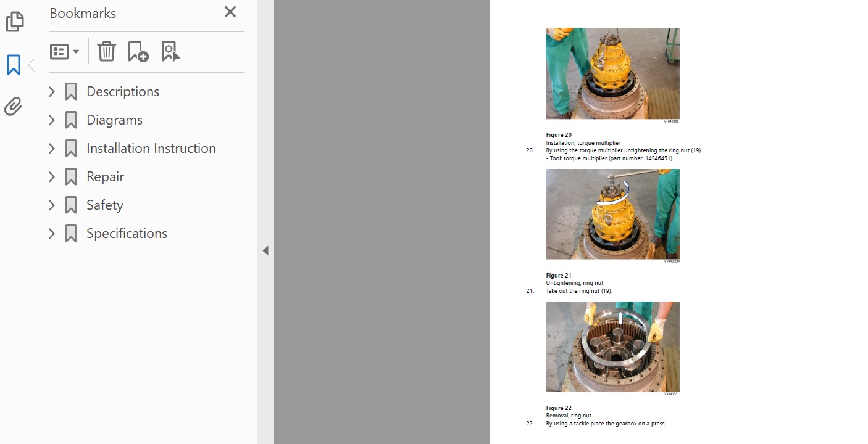This screenshot has height=444, width=868.
Task: Open the Attachments paperclip panel
Action: [14, 107]
